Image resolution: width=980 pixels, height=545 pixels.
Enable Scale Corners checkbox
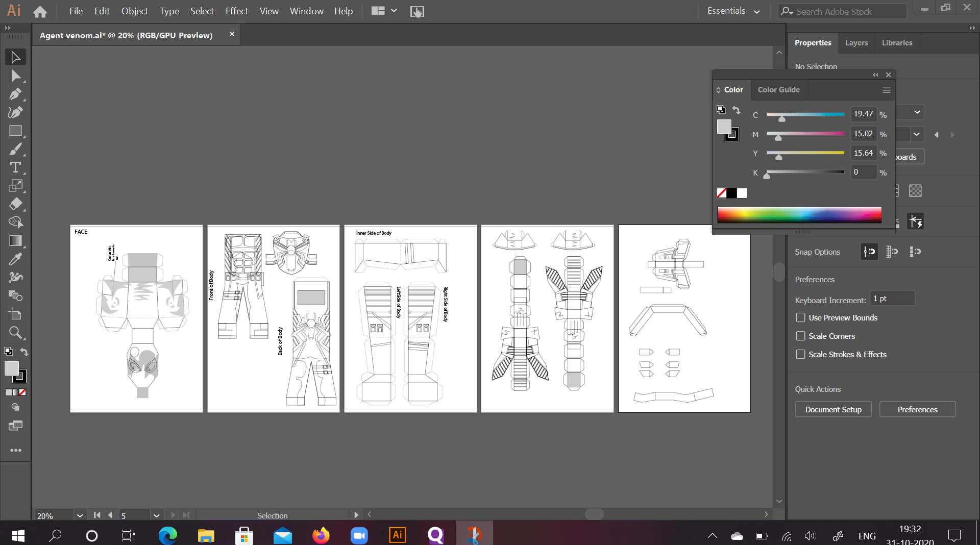[800, 336]
